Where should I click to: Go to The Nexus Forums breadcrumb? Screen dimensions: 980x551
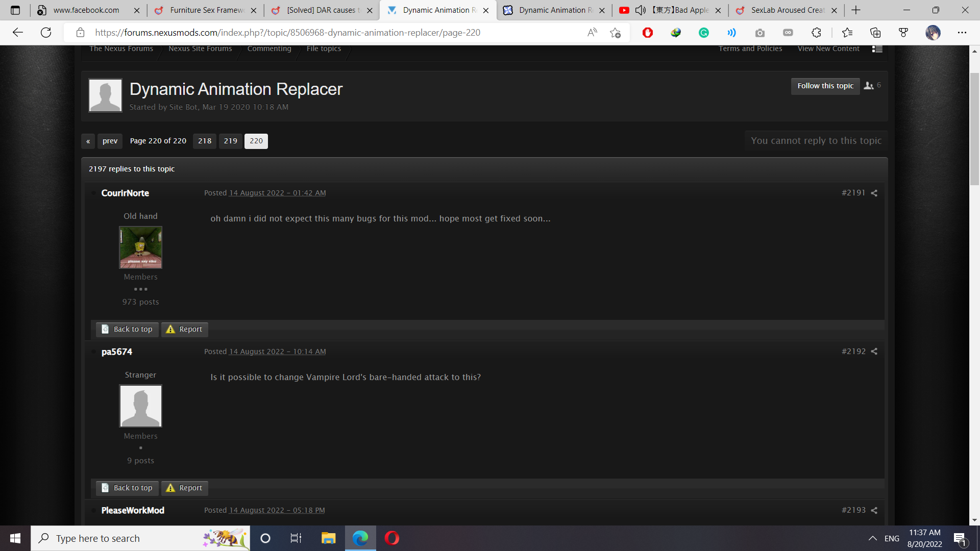(121, 49)
